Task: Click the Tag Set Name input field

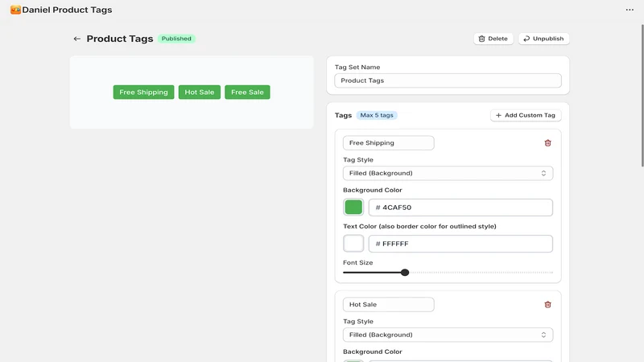Action: coord(448,80)
